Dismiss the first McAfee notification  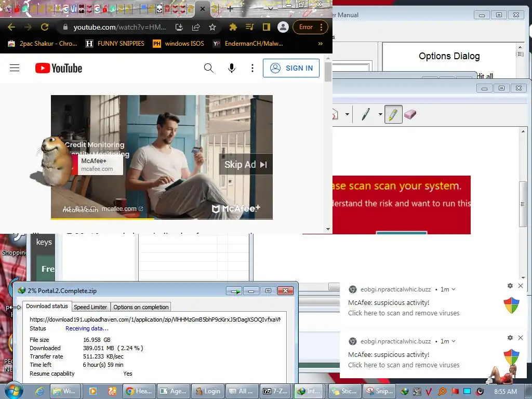tap(521, 286)
